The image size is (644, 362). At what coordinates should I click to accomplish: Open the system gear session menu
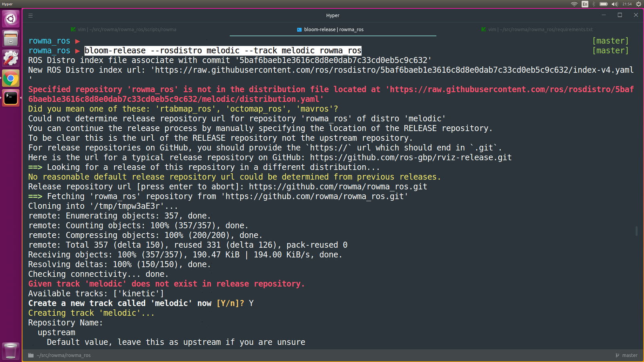pos(638,4)
